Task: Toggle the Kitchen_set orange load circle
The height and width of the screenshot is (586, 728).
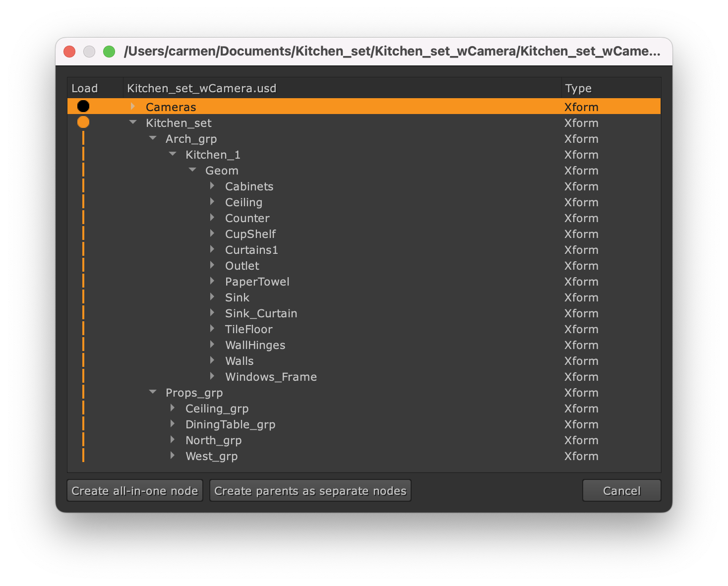Action: point(83,122)
